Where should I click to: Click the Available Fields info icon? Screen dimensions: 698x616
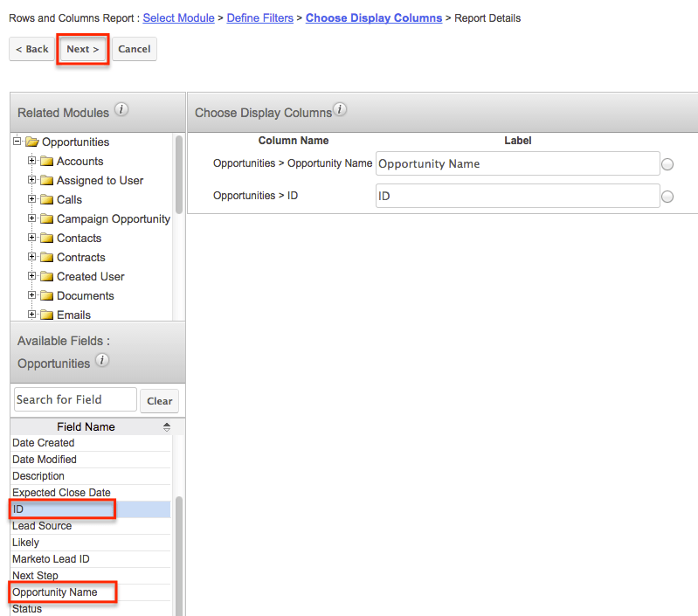click(102, 360)
